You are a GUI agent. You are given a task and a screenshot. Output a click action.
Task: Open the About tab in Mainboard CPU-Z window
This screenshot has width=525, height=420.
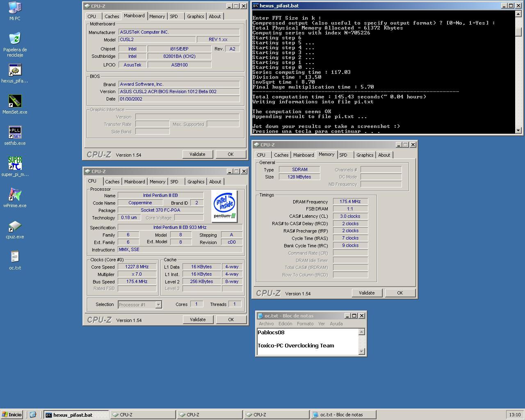pos(215,16)
